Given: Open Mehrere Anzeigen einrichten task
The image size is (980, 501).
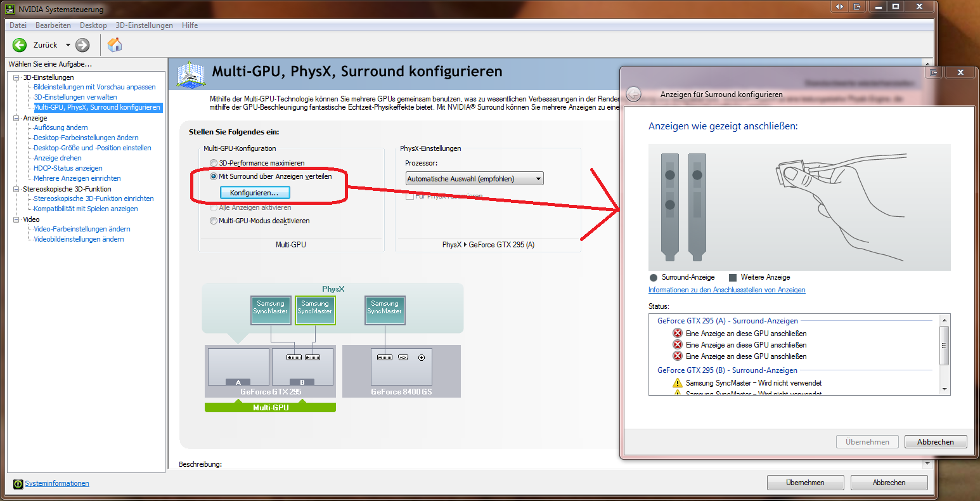Looking at the screenshot, I should click(x=77, y=178).
